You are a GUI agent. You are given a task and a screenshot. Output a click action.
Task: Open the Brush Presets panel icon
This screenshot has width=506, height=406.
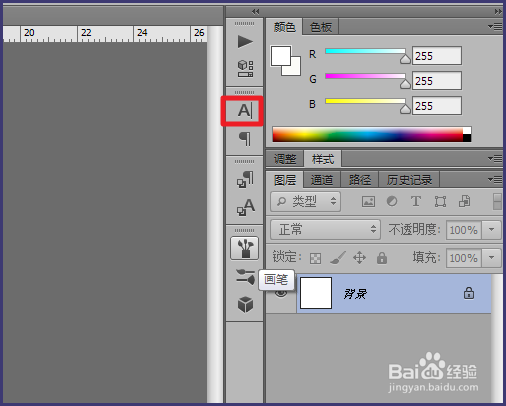coord(245,248)
